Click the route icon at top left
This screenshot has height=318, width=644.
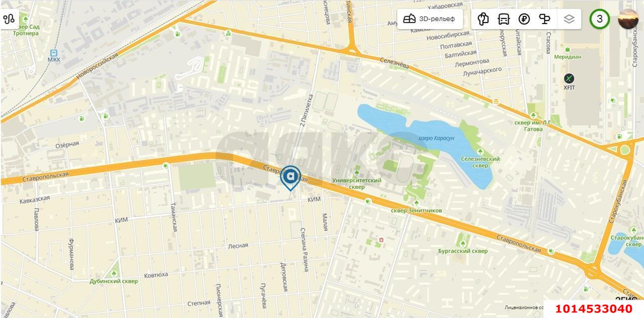pyautogui.click(x=9, y=19)
